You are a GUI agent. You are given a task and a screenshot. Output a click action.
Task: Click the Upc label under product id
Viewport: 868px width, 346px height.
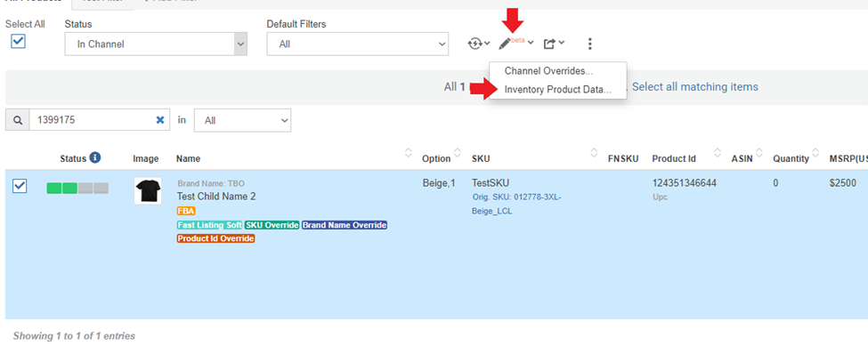click(660, 197)
